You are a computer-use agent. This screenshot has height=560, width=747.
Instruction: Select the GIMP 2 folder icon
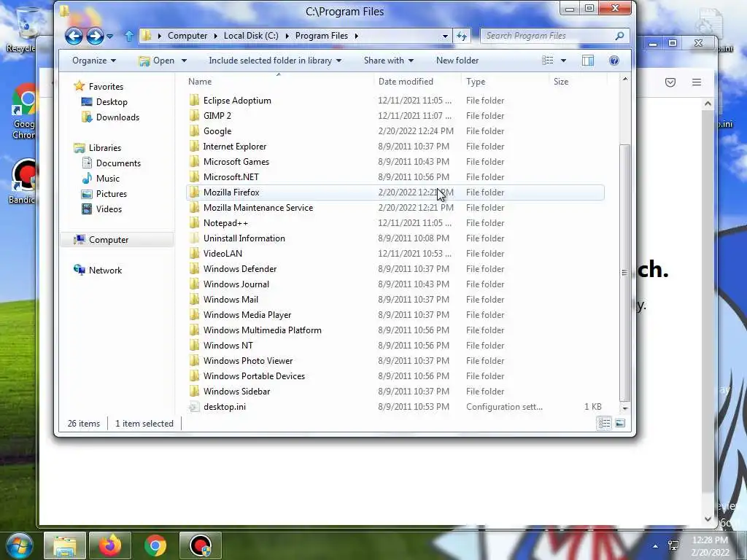(194, 116)
